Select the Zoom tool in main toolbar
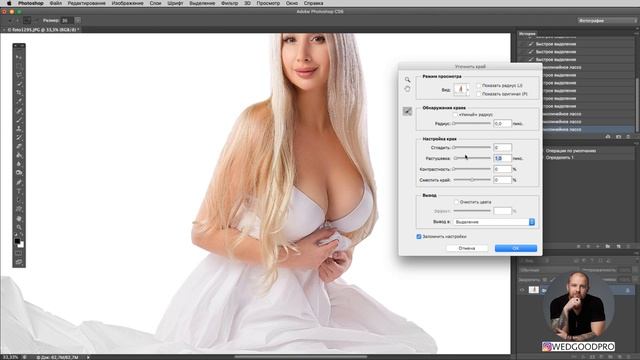Viewport: 640px width, 360px height. tap(19, 227)
